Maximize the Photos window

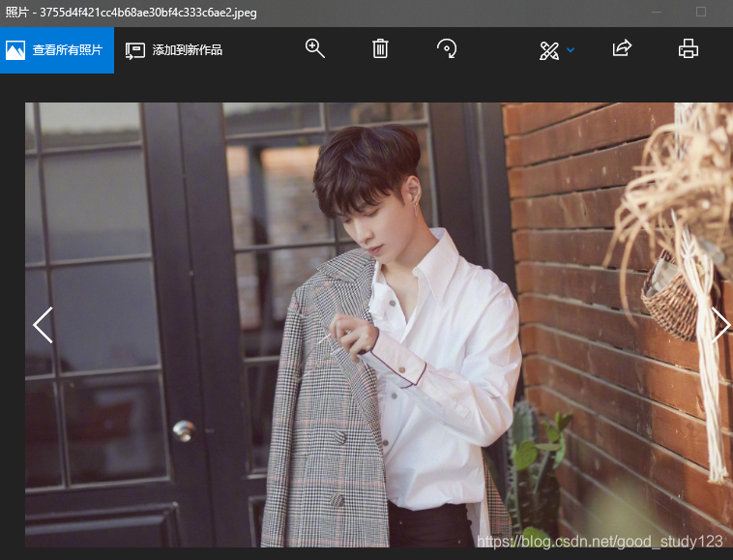(x=701, y=12)
